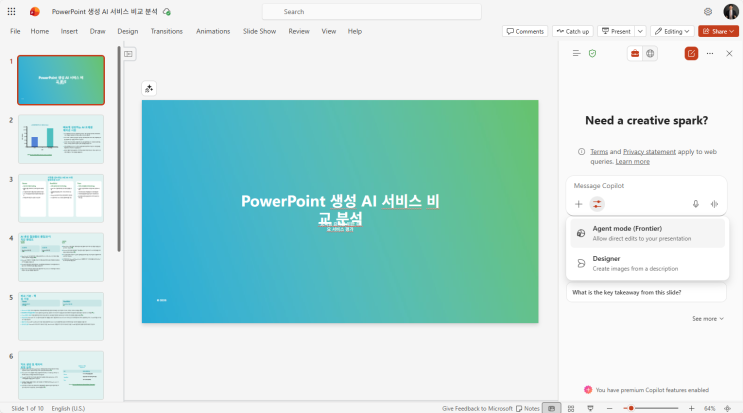Click the Designer sparkle icon above slide

[149, 89]
